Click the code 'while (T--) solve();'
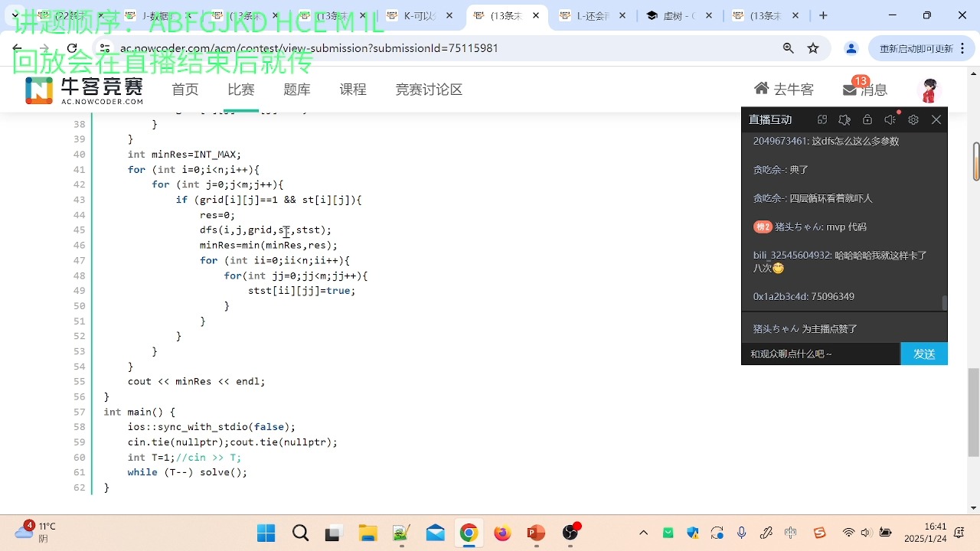Viewport: 980px width, 551px height. [x=188, y=472]
